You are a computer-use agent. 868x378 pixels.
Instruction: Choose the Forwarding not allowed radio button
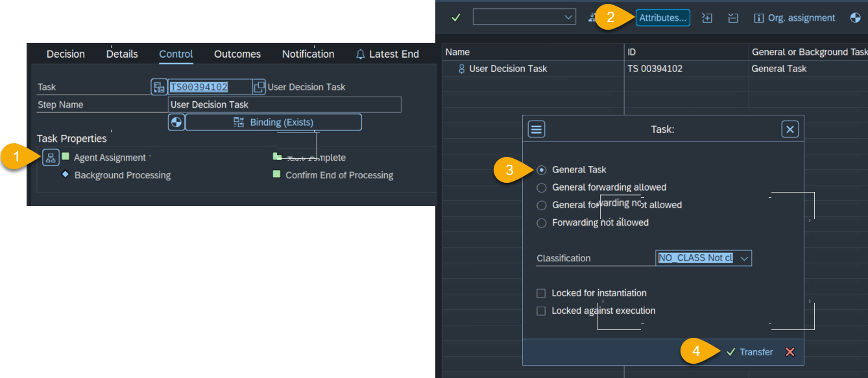(x=542, y=223)
